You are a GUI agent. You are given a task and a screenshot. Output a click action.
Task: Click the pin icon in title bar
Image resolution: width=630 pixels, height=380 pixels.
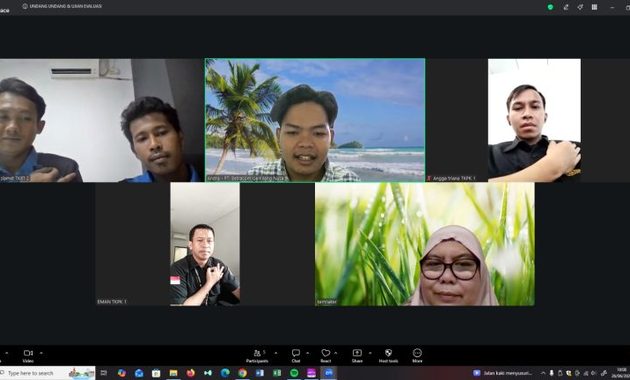(x=580, y=7)
